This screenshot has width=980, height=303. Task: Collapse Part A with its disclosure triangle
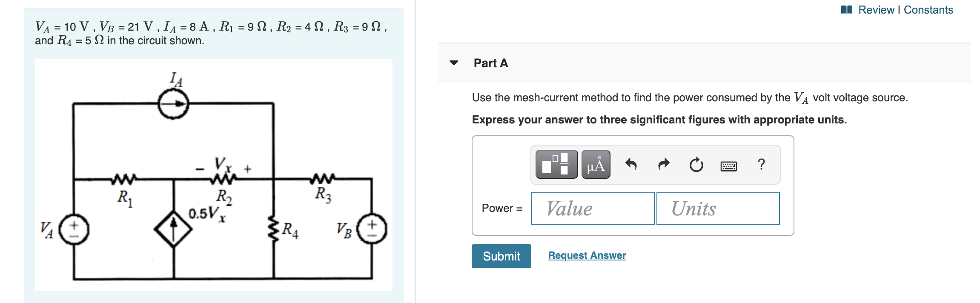(x=455, y=63)
